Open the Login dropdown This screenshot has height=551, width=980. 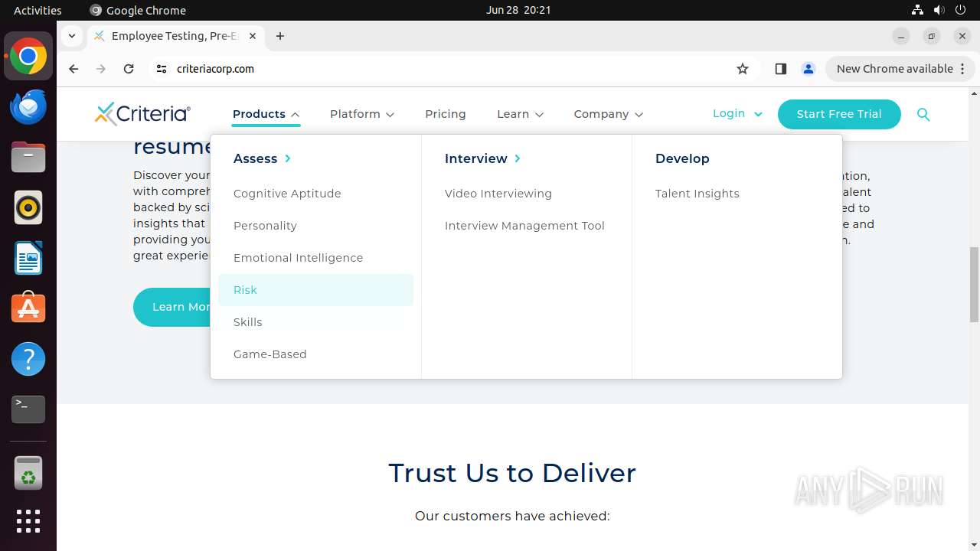point(737,113)
